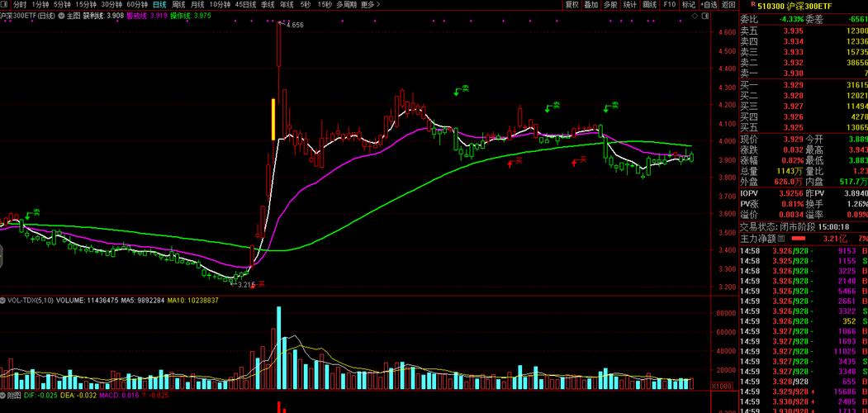
Task: Expand the 更多 period options
Action: click(368, 5)
